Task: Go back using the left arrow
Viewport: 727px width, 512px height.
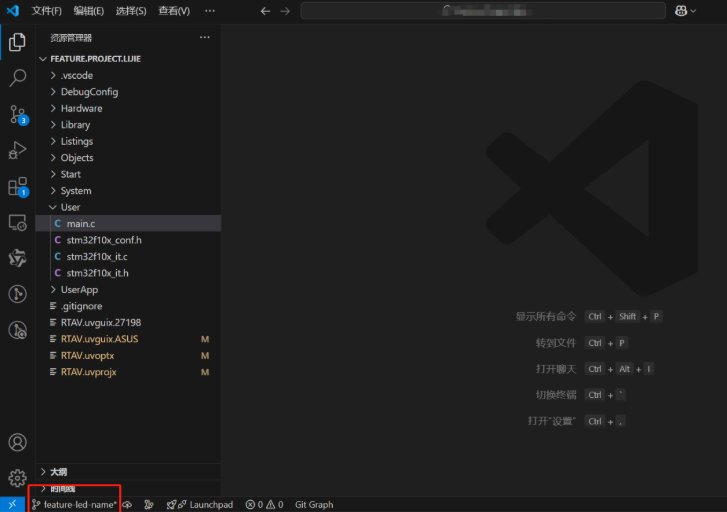Action: [x=265, y=11]
